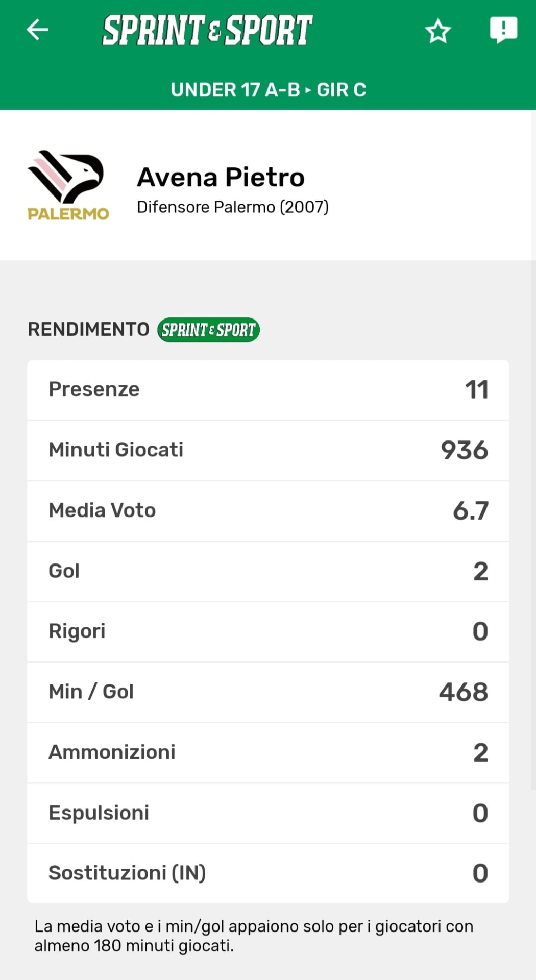This screenshot has width=536, height=980.
Task: Tap the green Sprint e Sport badge
Action: tap(208, 330)
